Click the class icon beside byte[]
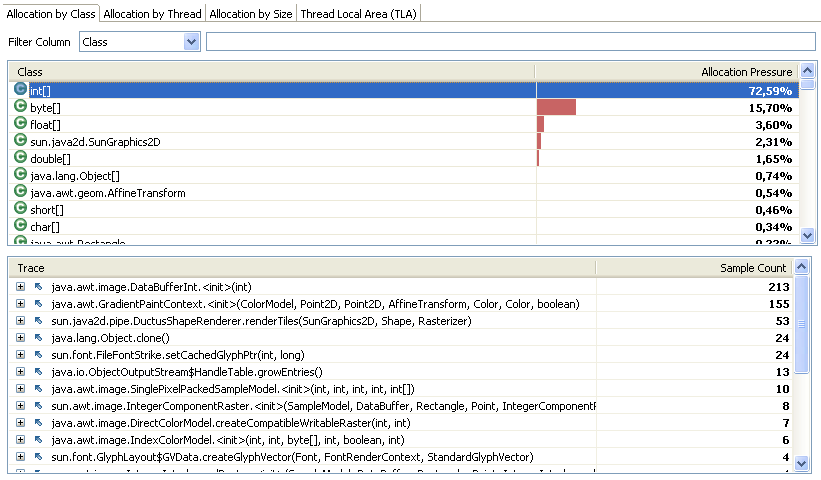821x480 pixels. [20, 106]
